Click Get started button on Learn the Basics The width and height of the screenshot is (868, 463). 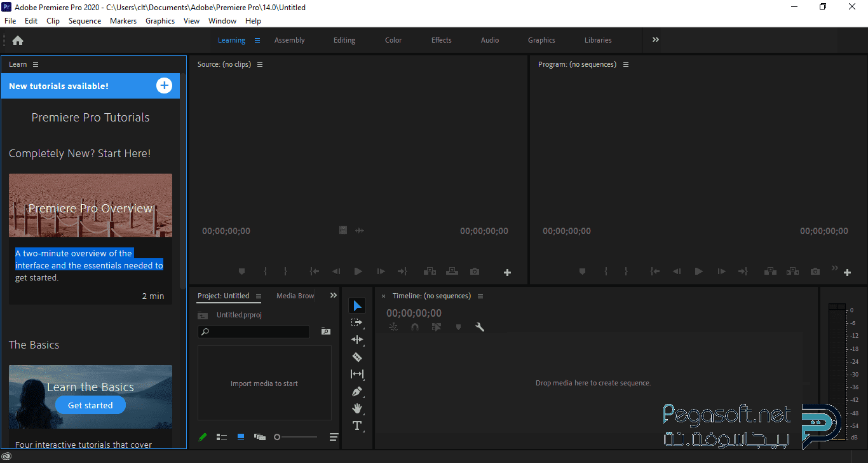(x=90, y=405)
